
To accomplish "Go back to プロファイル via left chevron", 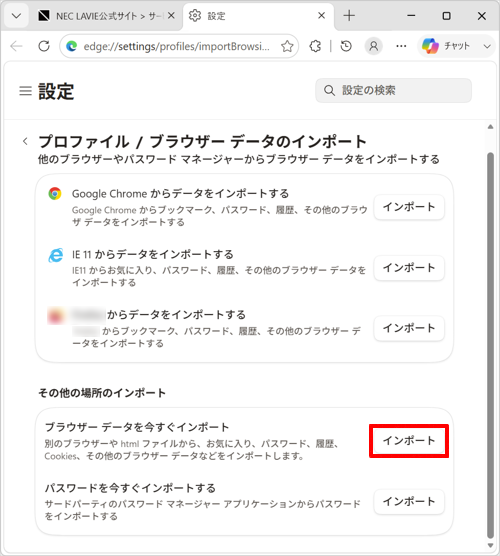I will click(x=25, y=141).
